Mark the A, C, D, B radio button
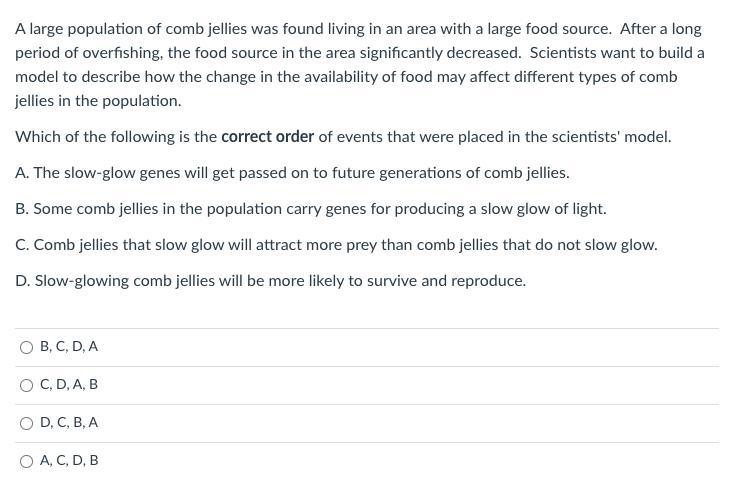The image size is (732, 486). click(26, 461)
